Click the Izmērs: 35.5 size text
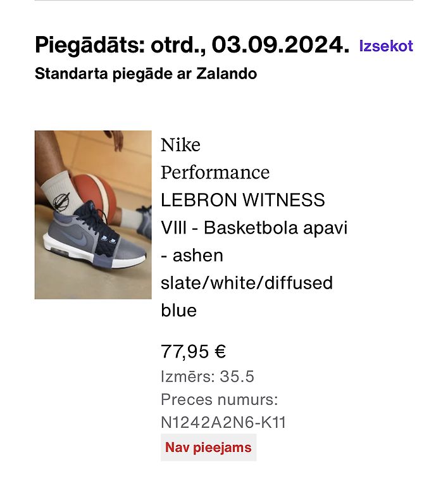This screenshot has width=448, height=486. pos(208,377)
